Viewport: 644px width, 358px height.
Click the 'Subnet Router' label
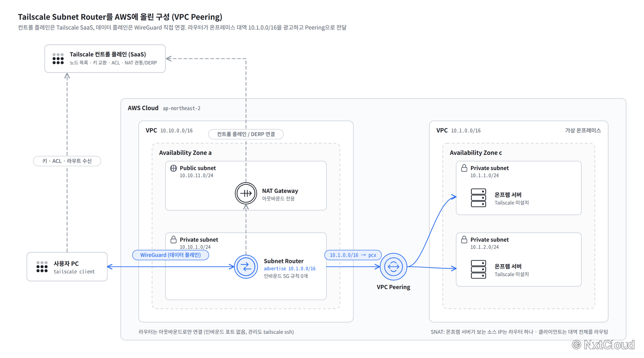(x=284, y=261)
